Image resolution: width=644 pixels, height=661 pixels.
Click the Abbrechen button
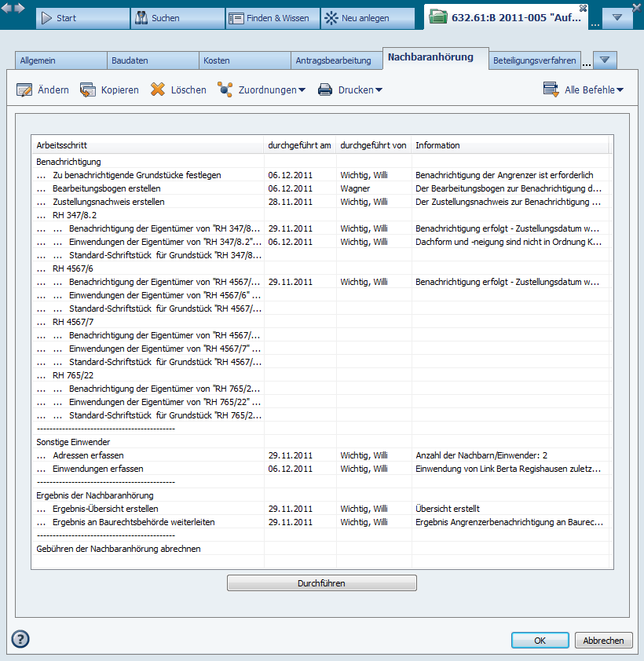603,641
